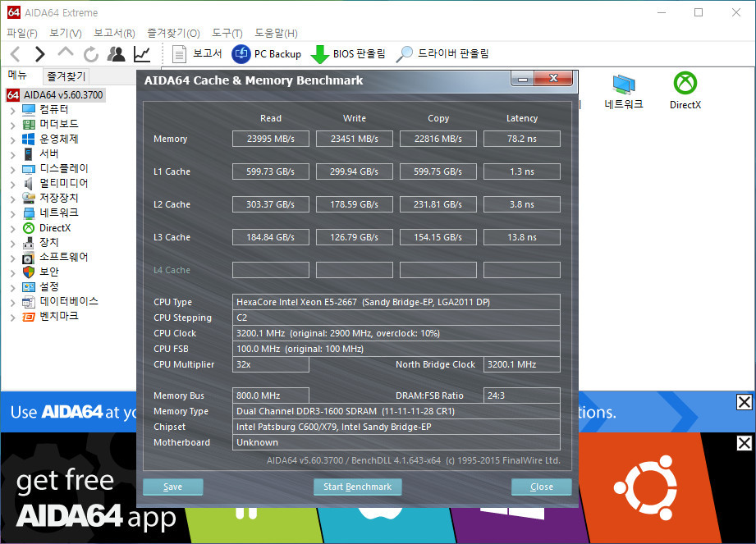
Task: Select the 벤치마크 benchmark icon in the tree
Action: tap(29, 317)
